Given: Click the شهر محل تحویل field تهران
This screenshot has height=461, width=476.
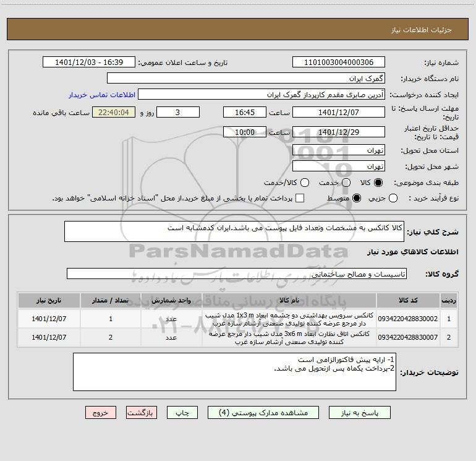Looking at the screenshot, I should coord(339,166).
